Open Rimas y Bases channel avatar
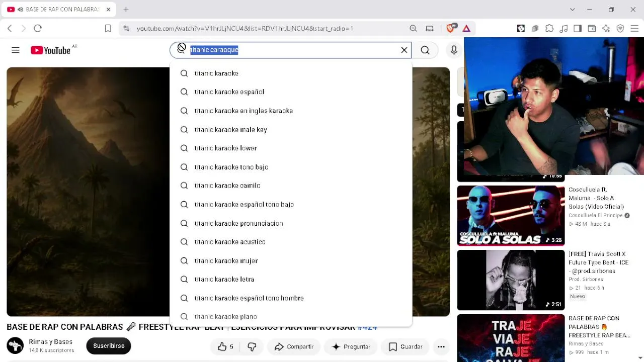The height and width of the screenshot is (362, 644). [x=15, y=345]
